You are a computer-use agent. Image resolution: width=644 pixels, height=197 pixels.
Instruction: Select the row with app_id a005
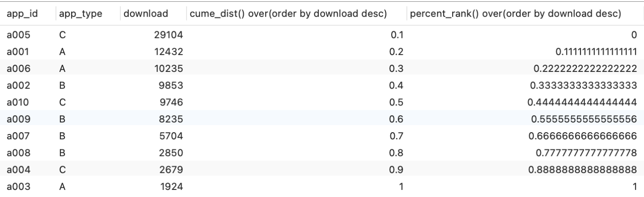point(322,35)
